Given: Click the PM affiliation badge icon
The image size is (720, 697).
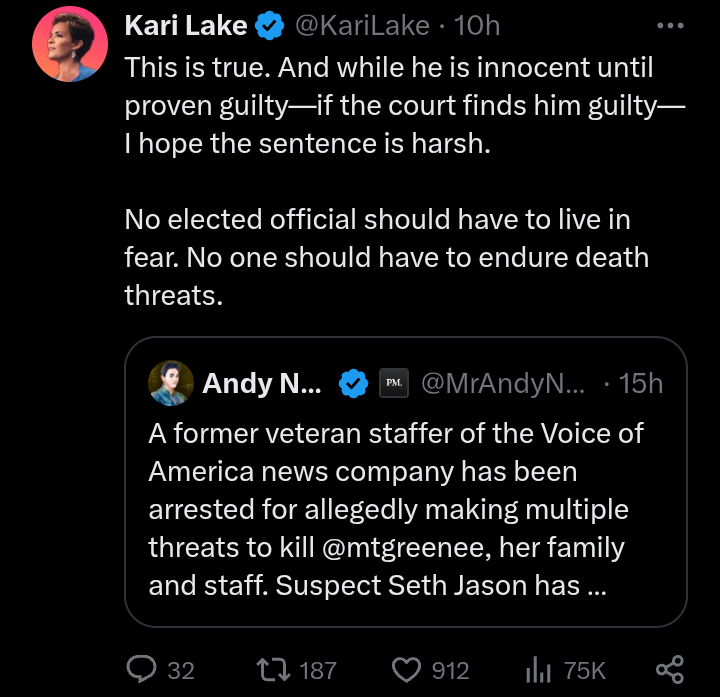Looking at the screenshot, I should pos(394,383).
